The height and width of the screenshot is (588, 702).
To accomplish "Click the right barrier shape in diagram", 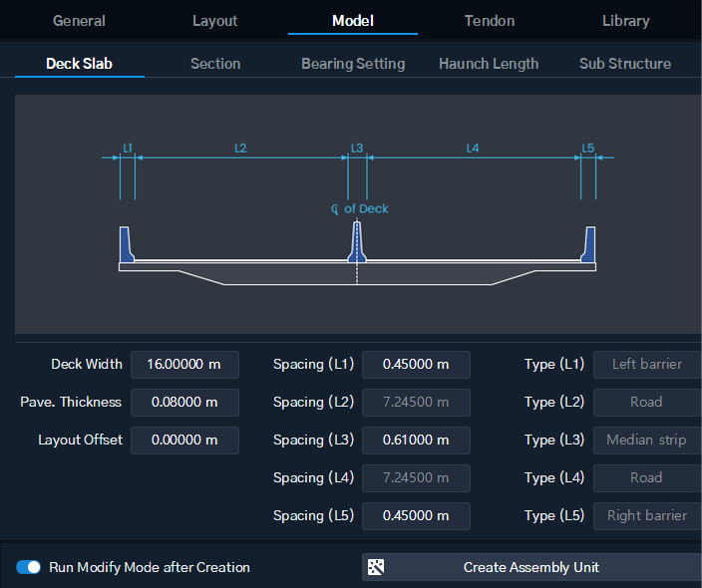I will [x=588, y=244].
